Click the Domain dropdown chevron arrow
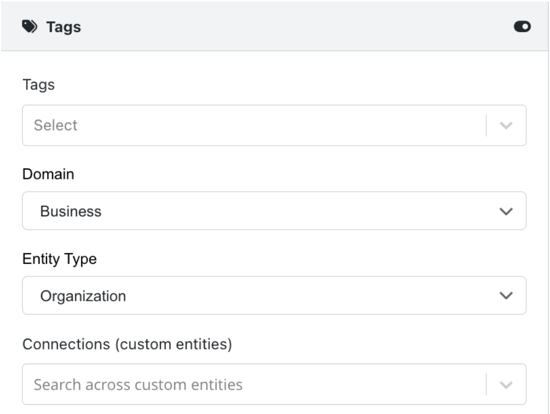The width and height of the screenshot is (550, 414). pos(506,211)
